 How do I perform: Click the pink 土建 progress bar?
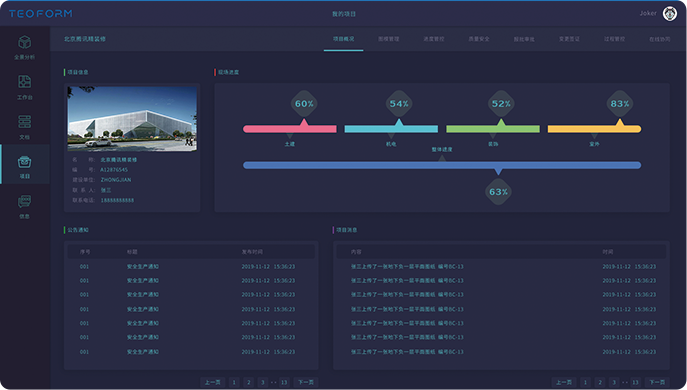point(290,129)
